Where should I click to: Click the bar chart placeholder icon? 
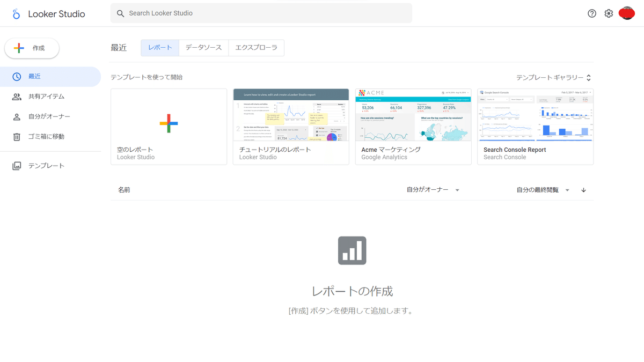(352, 250)
